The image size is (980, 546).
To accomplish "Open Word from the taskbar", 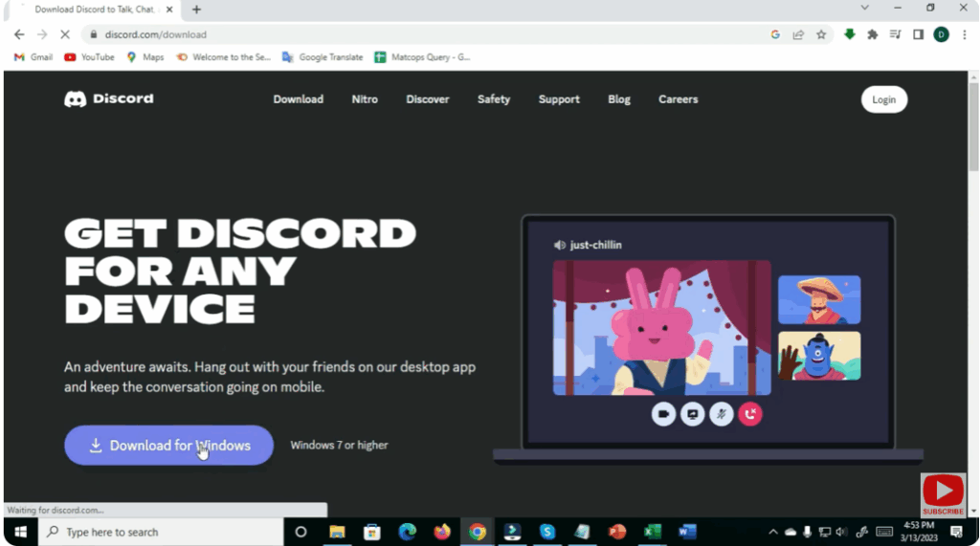I will pyautogui.click(x=687, y=532).
